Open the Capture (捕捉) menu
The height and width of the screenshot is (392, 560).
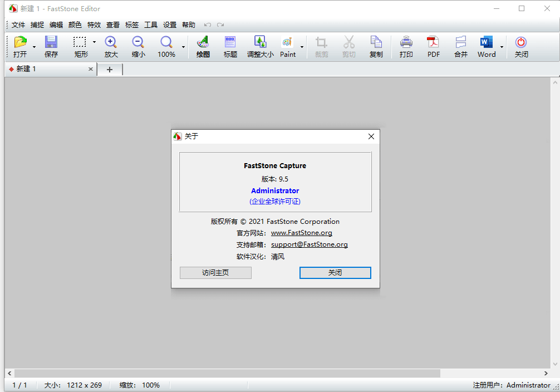click(37, 24)
